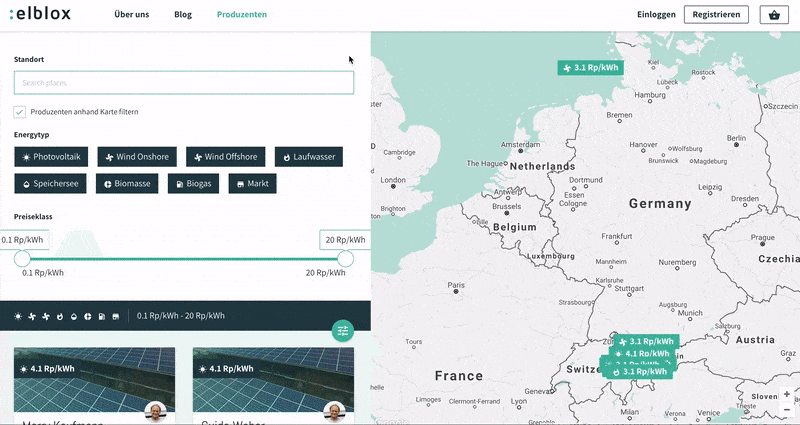Image resolution: width=800 pixels, height=425 pixels.
Task: Open the second 4.1 Rp/kWh producer card image
Action: point(273,380)
